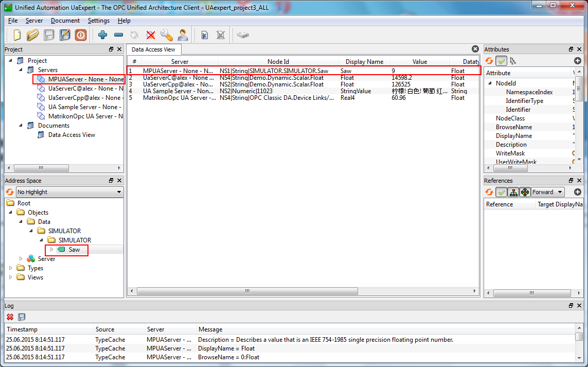
Task: Sort by the Display Name column header
Action: click(365, 62)
